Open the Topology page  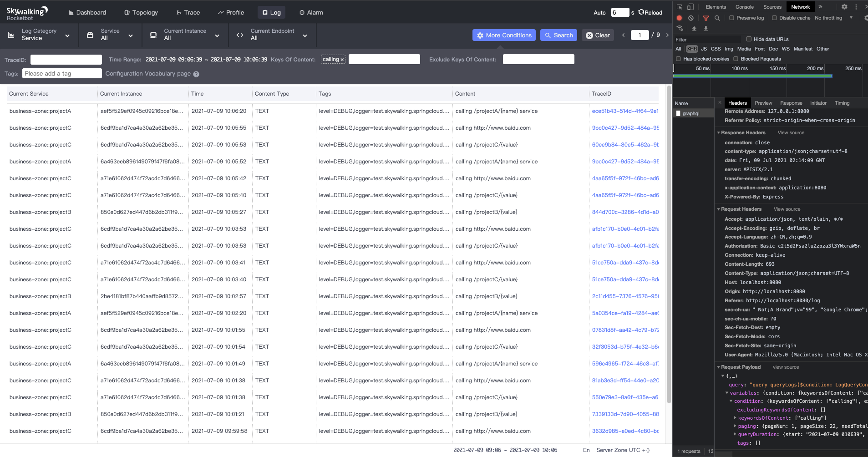141,13
